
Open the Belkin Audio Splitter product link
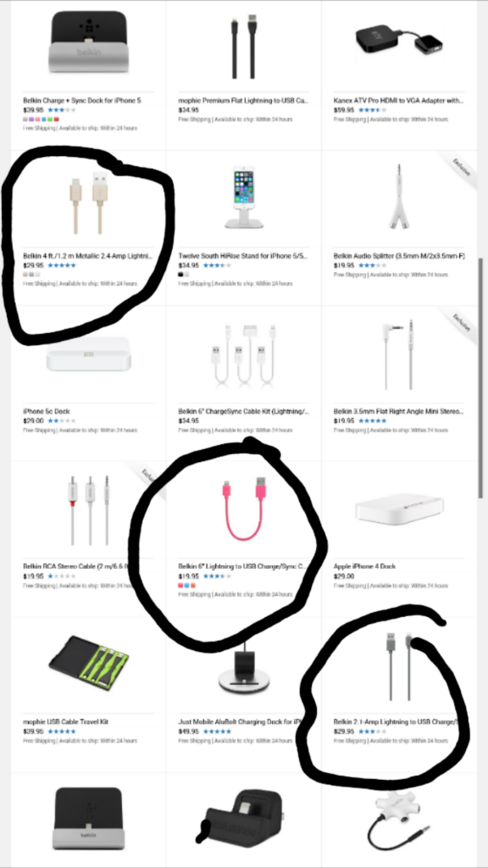point(399,256)
